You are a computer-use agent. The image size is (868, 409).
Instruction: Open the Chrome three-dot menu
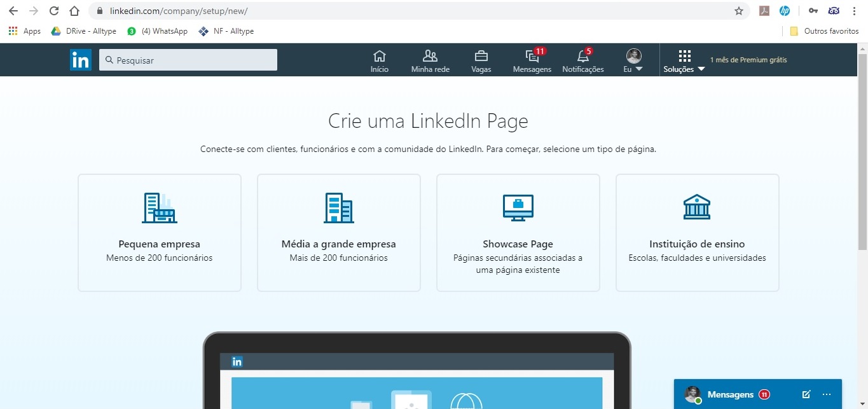[x=855, y=11]
